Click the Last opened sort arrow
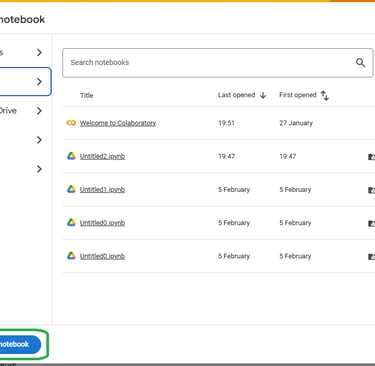Image resolution: width=375 pixels, height=366 pixels. (263, 95)
